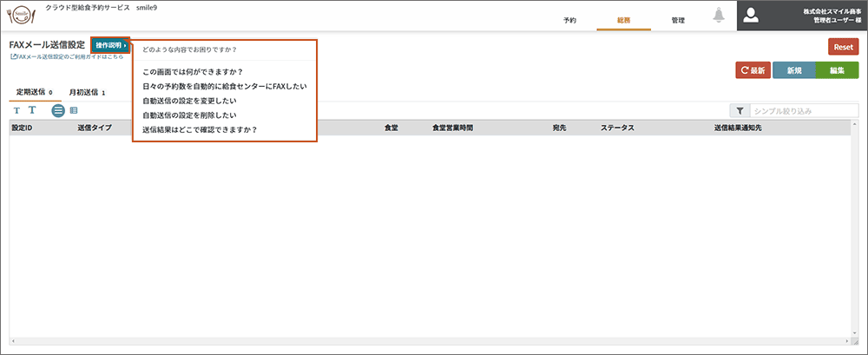This screenshot has width=868, height=355.
Task: Click the red Reset button
Action: click(x=843, y=47)
